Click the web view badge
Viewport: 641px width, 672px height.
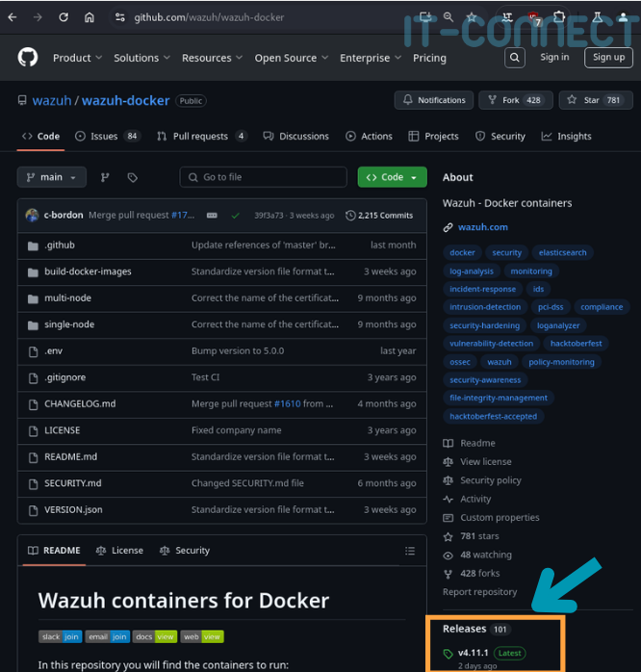tap(202, 636)
